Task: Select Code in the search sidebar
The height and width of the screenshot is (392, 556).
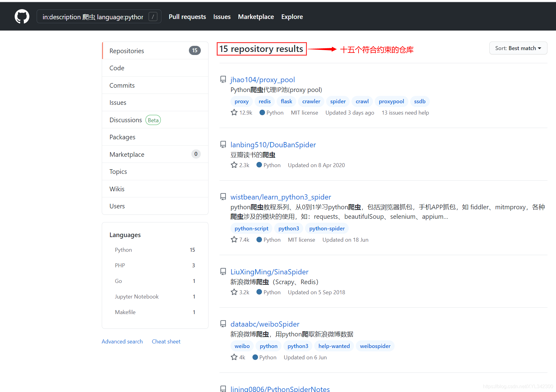Action: coord(155,68)
